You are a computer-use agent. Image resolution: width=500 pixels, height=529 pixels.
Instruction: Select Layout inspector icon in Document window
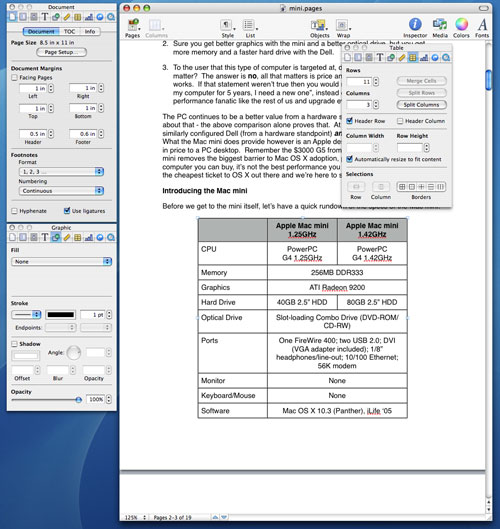(x=23, y=17)
